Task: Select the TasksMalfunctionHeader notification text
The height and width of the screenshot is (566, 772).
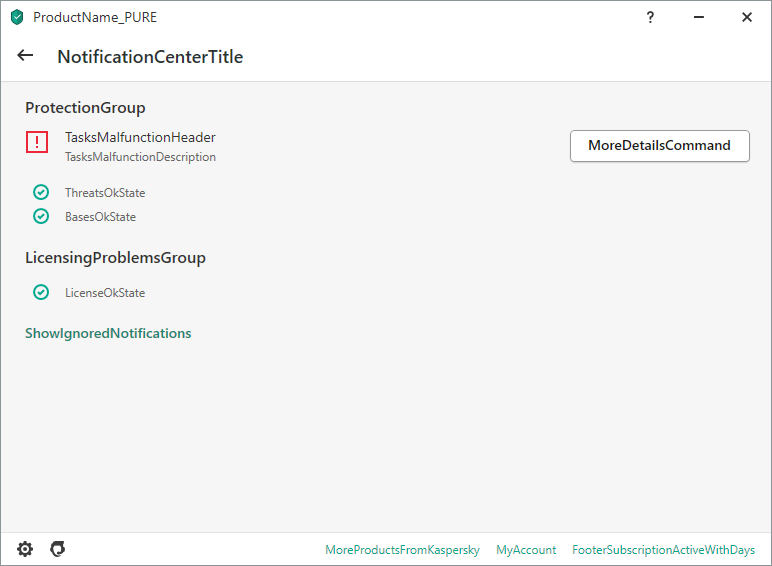Action: click(140, 137)
